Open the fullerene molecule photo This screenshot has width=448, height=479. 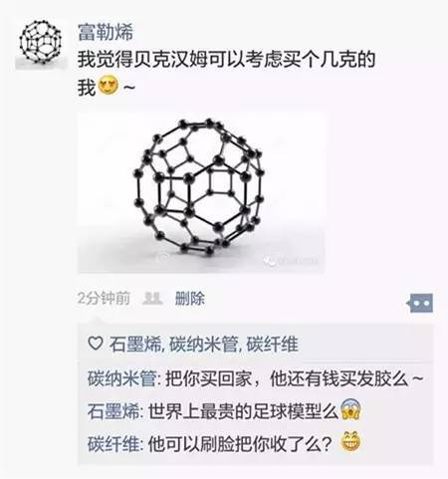point(201,192)
